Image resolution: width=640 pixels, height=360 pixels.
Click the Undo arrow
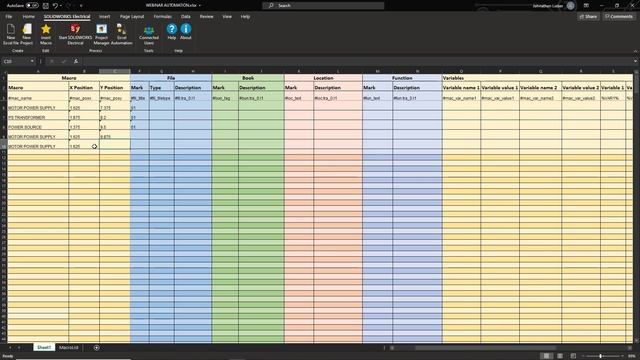55,6
